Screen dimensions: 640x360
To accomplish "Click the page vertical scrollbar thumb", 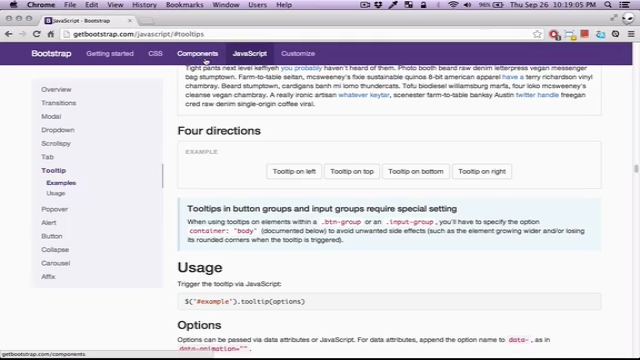I will pos(636,168).
